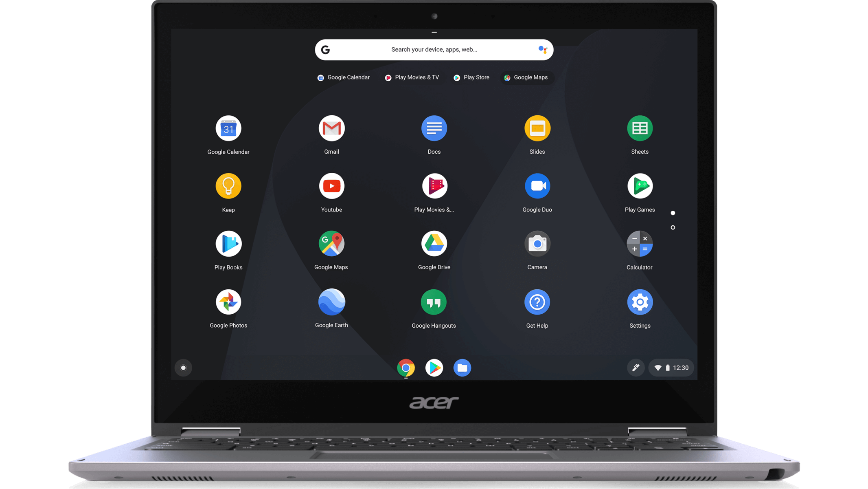Viewport: 868px width, 489px height.
Task: Open YouTube app
Action: (x=331, y=185)
